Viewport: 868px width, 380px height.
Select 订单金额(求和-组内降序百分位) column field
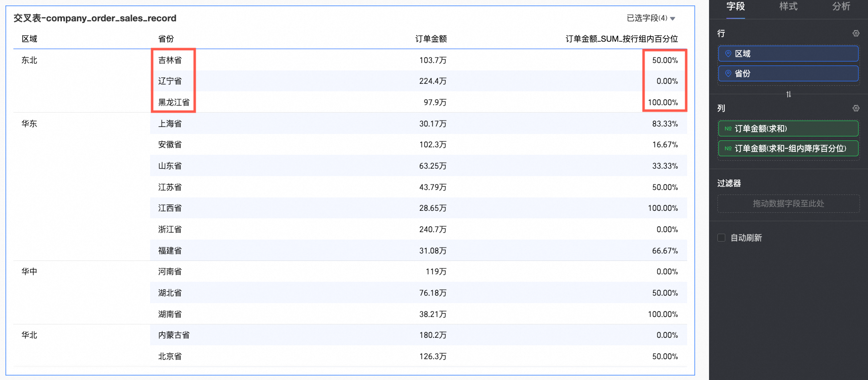788,148
